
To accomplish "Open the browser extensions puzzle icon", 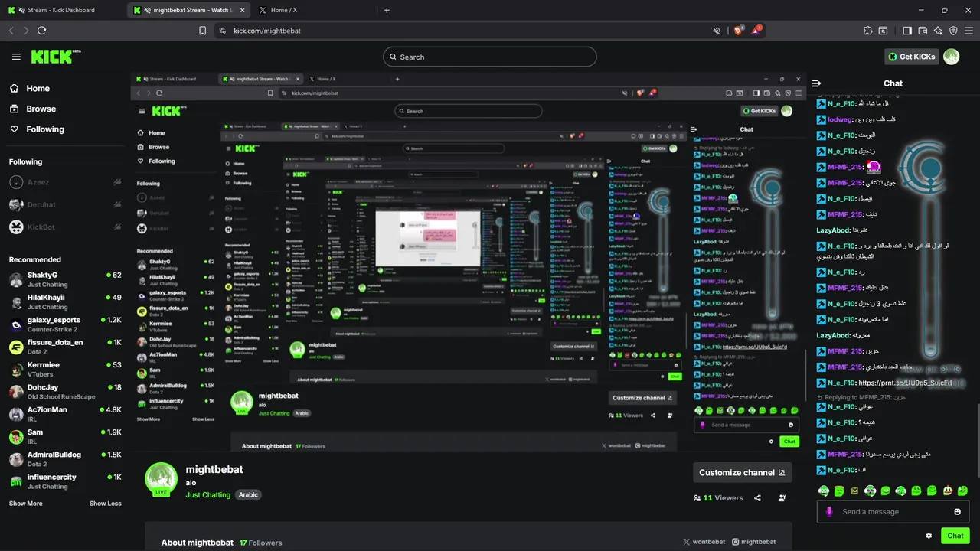I will tap(867, 31).
